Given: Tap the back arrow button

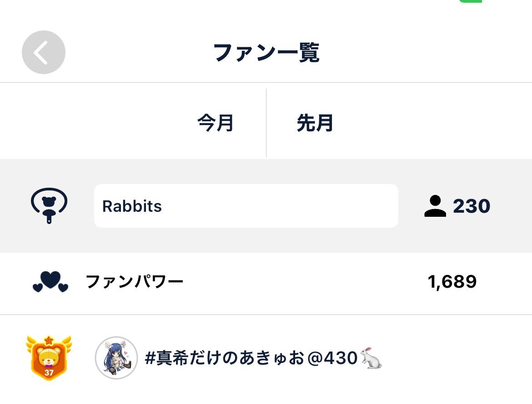Looking at the screenshot, I should 44,52.
